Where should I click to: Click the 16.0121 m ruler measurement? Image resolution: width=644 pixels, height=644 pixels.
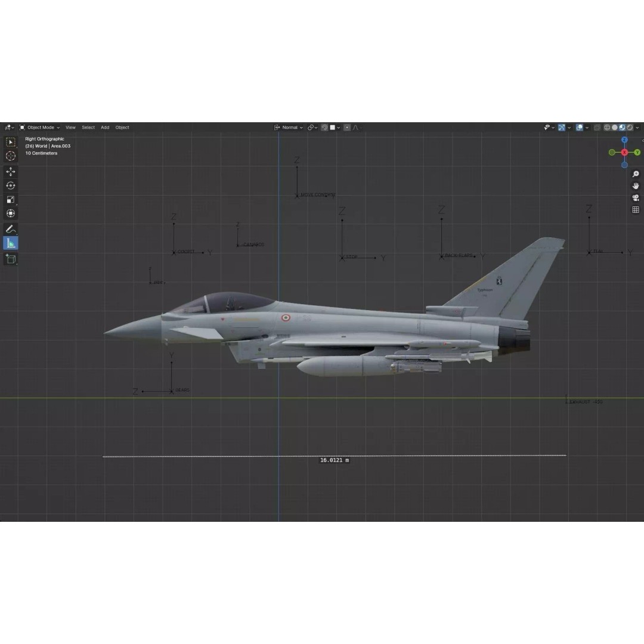click(x=335, y=460)
